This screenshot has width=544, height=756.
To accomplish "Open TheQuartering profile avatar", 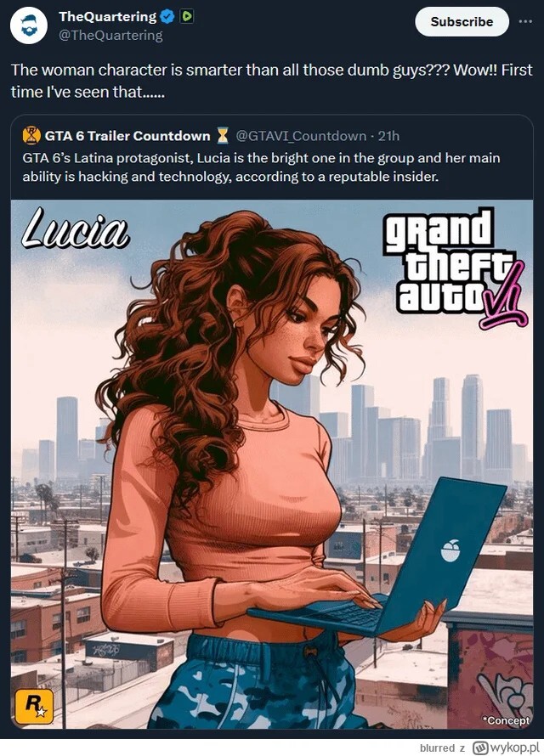I will (x=28, y=25).
